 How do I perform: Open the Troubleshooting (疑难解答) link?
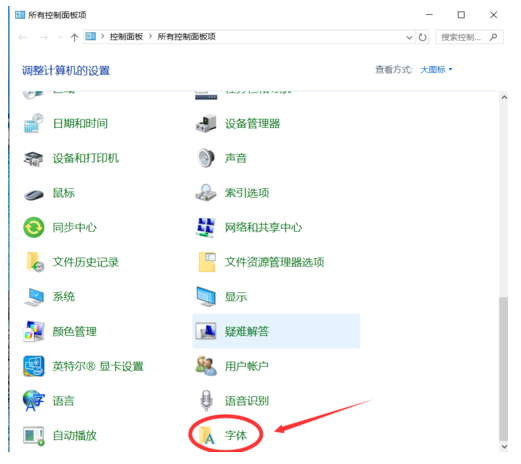pos(247,331)
